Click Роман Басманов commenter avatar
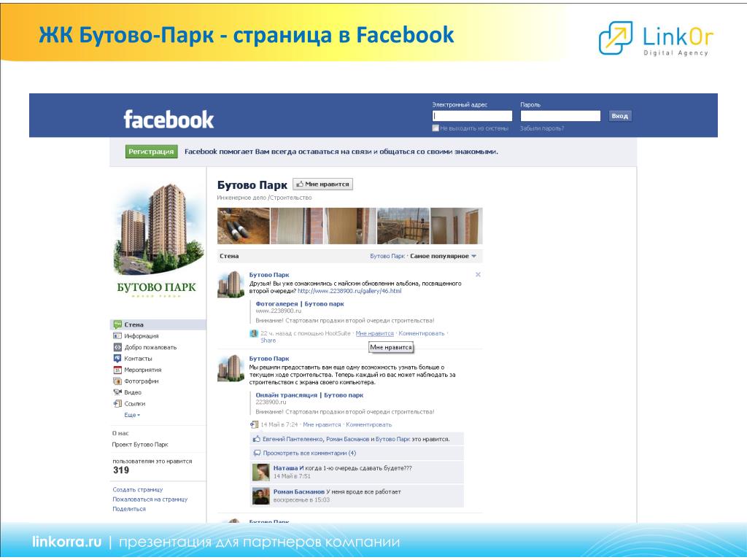Screen dimensions: 747x560 point(261,496)
